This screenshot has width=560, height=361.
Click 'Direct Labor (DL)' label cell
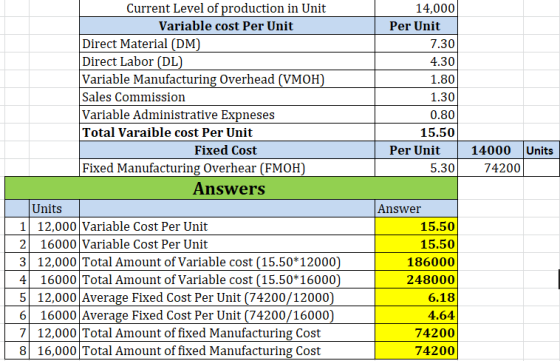(227, 61)
